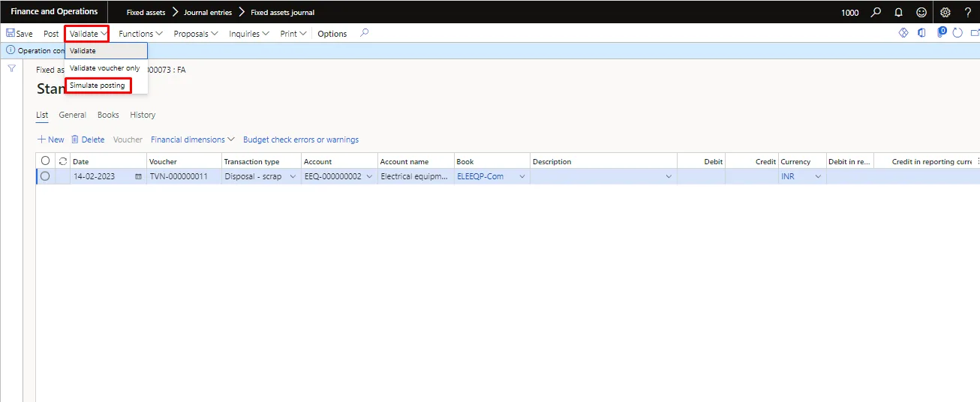Screen dimensions: 980x402
Task: Open the date picker calendar icon
Action: (138, 177)
